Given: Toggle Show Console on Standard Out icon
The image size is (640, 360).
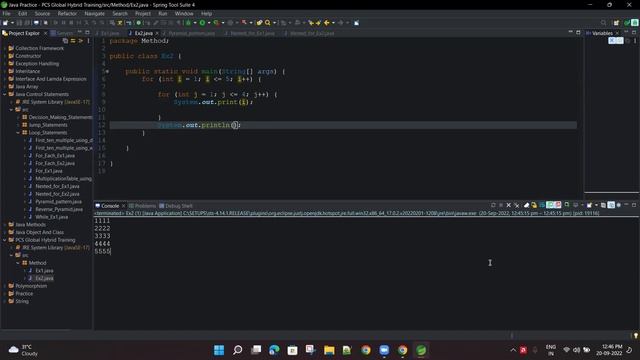Looking at the screenshot, I should coord(550,205).
